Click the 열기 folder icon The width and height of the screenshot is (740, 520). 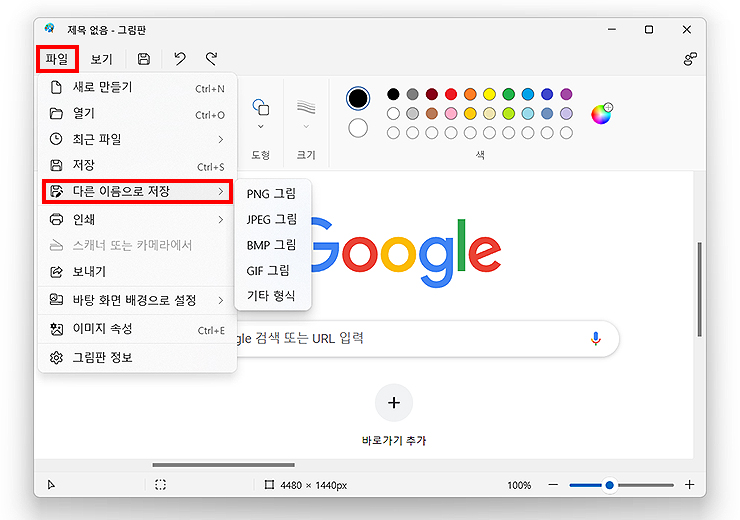[56, 114]
